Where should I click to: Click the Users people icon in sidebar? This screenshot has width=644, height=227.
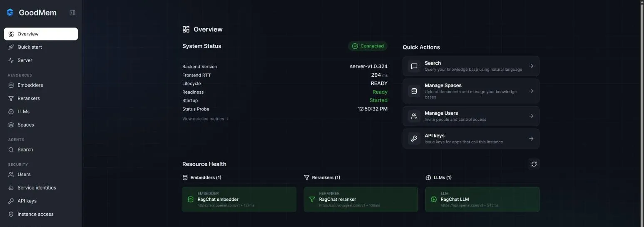click(x=11, y=175)
